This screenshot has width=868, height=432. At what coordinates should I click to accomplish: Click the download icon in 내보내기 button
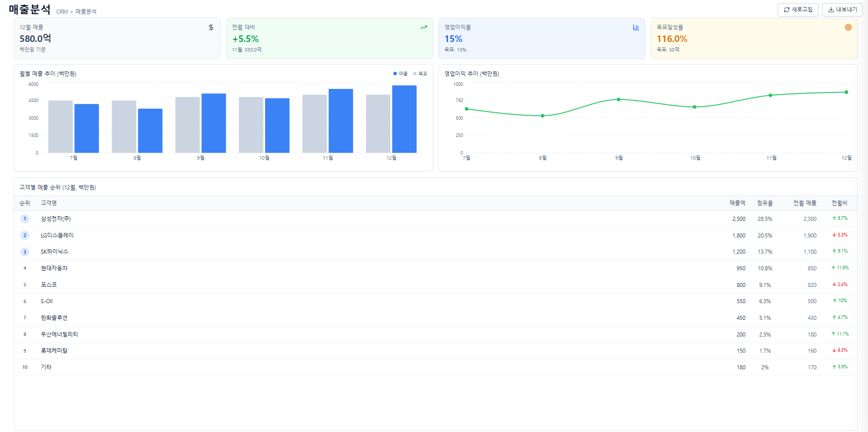pos(831,10)
